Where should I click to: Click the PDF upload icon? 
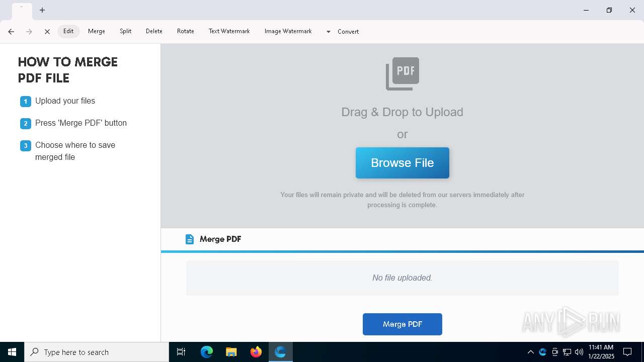click(x=403, y=74)
